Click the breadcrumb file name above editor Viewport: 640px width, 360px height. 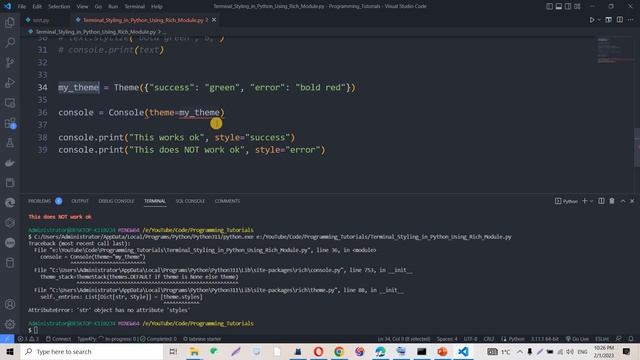[x=96, y=31]
